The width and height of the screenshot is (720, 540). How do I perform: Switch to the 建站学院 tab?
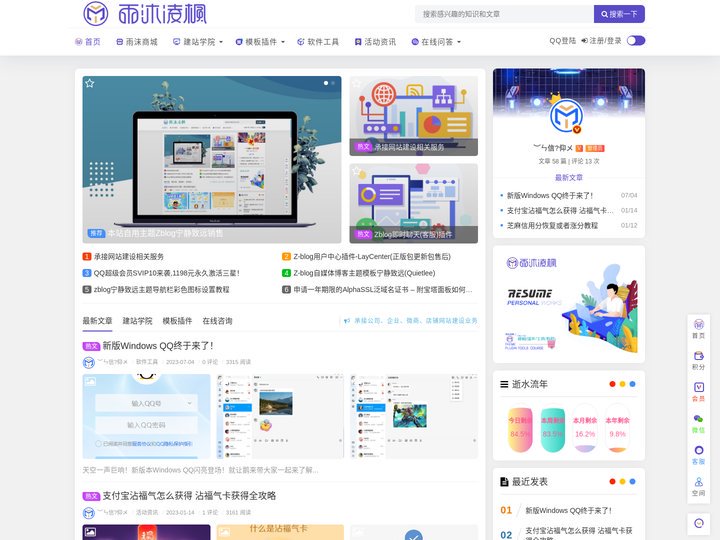click(137, 321)
